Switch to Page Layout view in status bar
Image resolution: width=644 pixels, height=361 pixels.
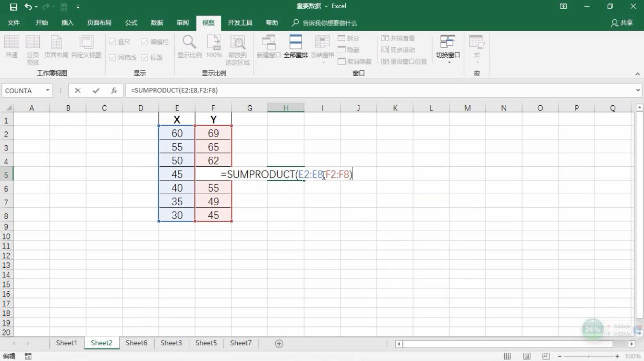(x=527, y=356)
